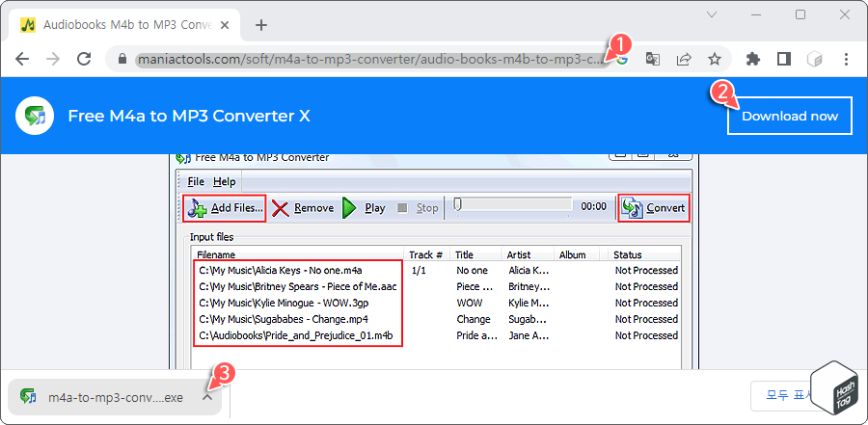Select Sugababes - Change.mp4 row
This screenshot has width=868, height=425.
pyautogui.click(x=284, y=319)
